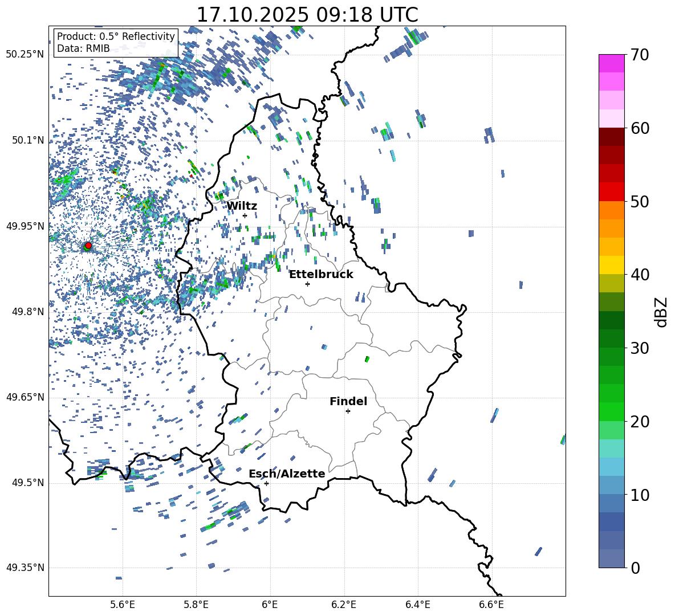This screenshot has height=616, width=675.
Task: Click latitude label 50.25°N
Action: tap(25, 55)
